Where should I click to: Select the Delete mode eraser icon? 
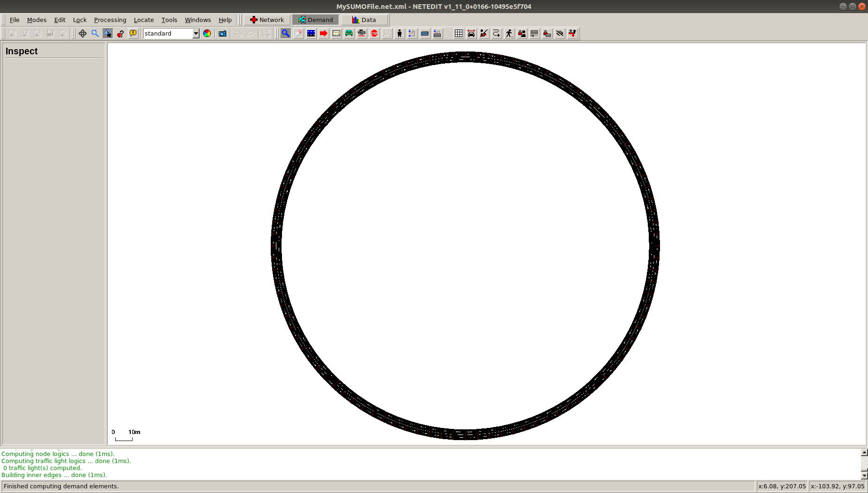[298, 33]
